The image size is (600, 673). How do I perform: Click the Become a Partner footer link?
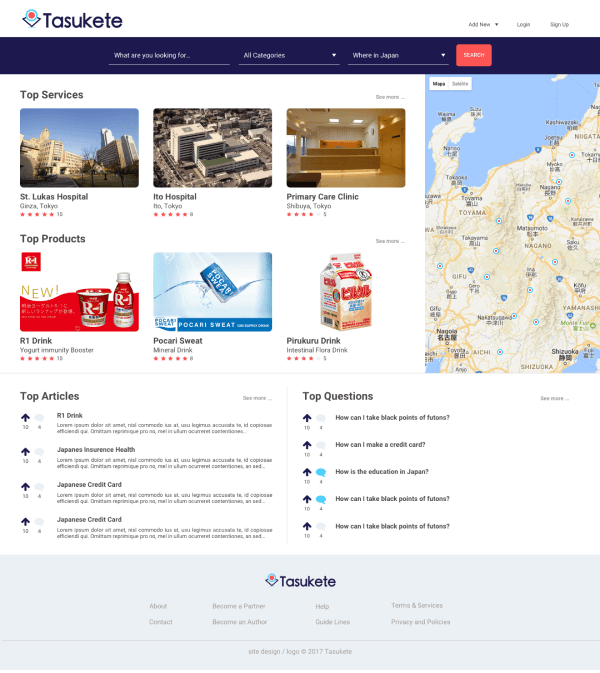pos(239,606)
